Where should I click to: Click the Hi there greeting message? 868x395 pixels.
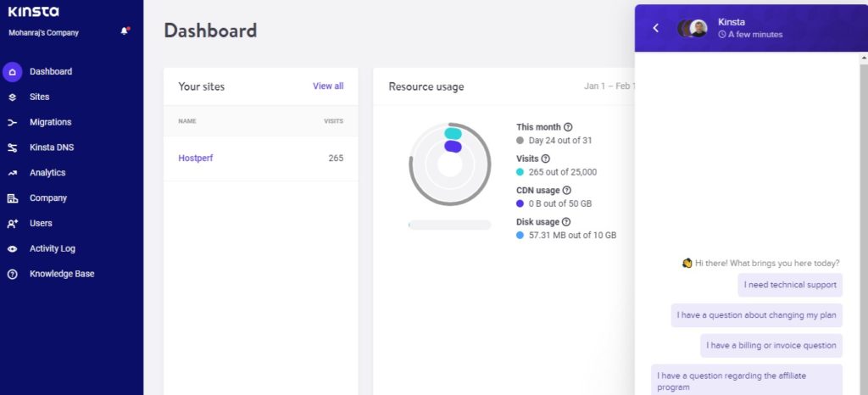pyautogui.click(x=760, y=264)
